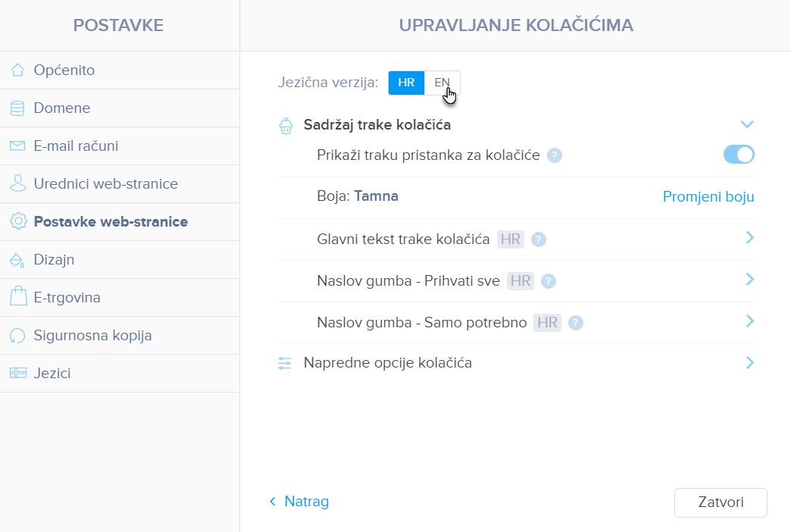Click the paint bucket icon beside Dizajn
791x532 pixels.
17,259
